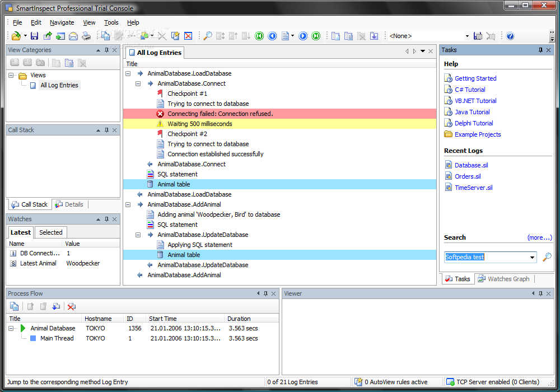Print the log using the printer icon
Screen dimensions: 560x392
pos(86,36)
